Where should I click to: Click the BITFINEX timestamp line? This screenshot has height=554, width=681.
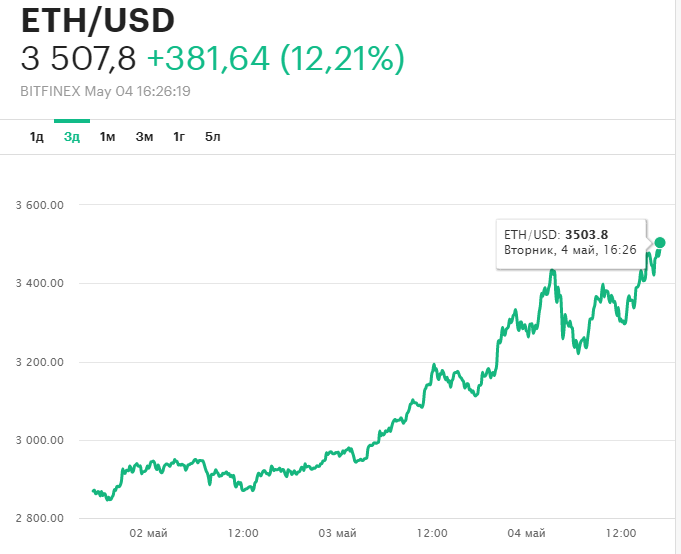[106, 91]
